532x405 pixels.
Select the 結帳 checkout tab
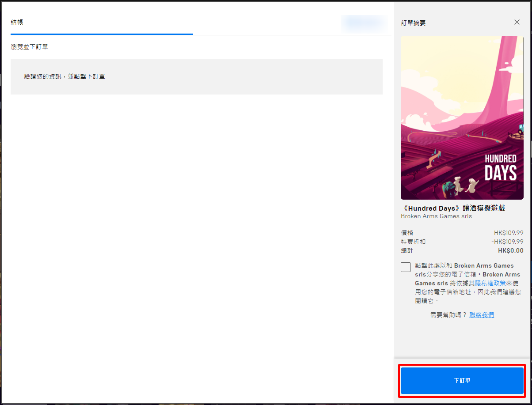pyautogui.click(x=17, y=22)
